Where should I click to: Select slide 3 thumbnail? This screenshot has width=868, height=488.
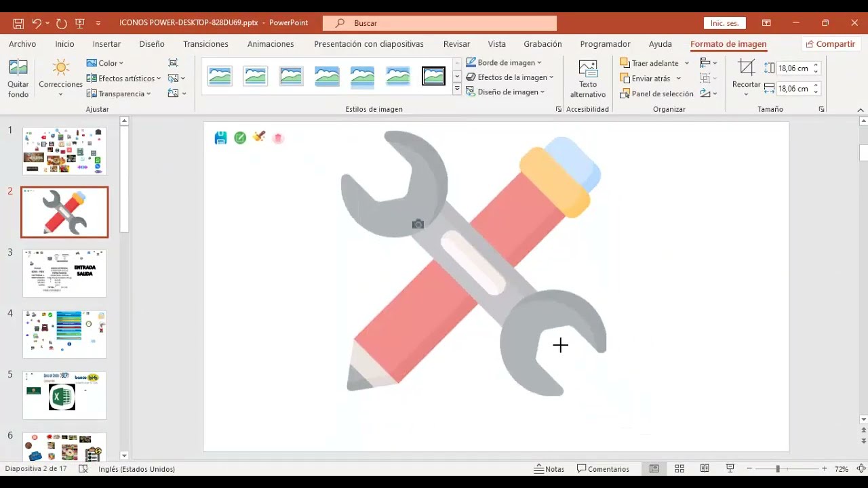(64, 273)
